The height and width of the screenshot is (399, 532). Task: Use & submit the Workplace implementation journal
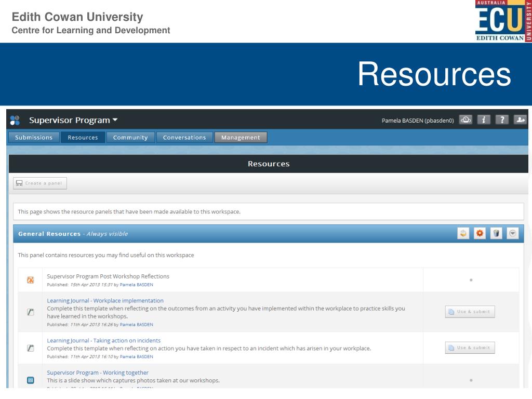[x=470, y=312]
